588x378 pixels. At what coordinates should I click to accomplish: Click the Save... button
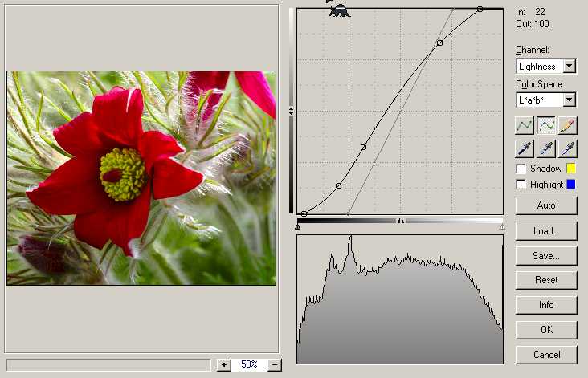546,256
